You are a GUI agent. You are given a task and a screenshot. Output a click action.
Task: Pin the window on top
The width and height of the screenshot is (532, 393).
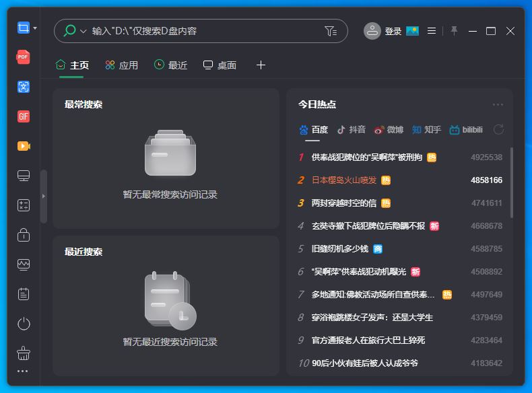click(x=454, y=31)
